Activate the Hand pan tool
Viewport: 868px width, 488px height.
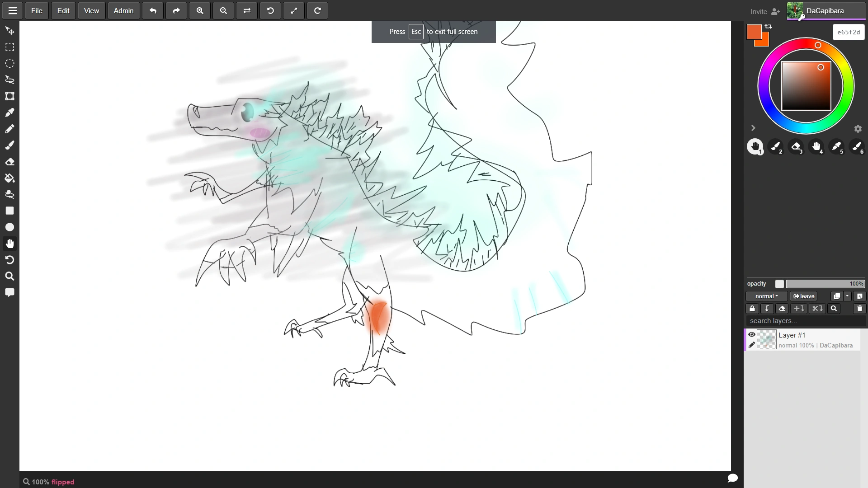tap(9, 244)
